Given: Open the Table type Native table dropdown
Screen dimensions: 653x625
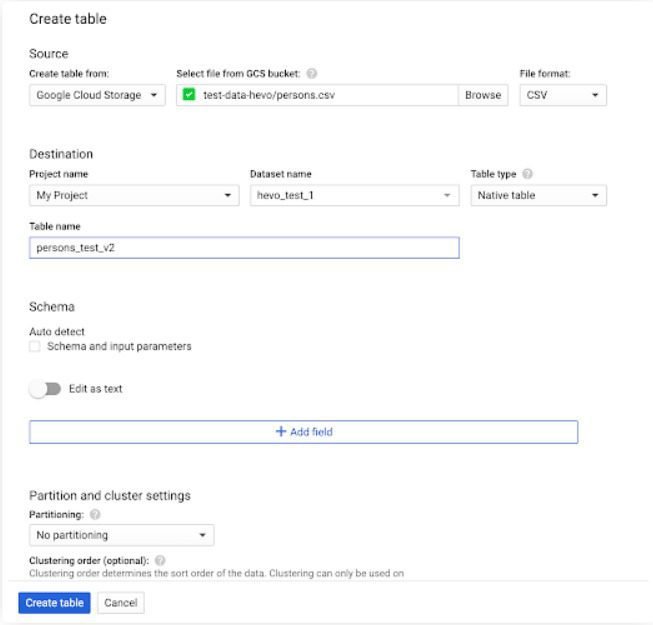Looking at the screenshot, I should pos(538,195).
